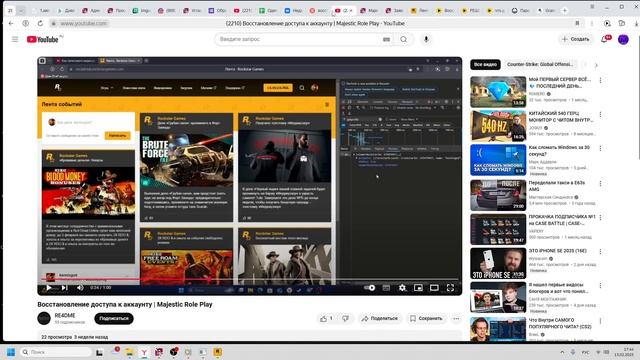Start voice search with microphone icon
Image resolution: width=640 pixels, height=360 pixels.
tap(426, 39)
